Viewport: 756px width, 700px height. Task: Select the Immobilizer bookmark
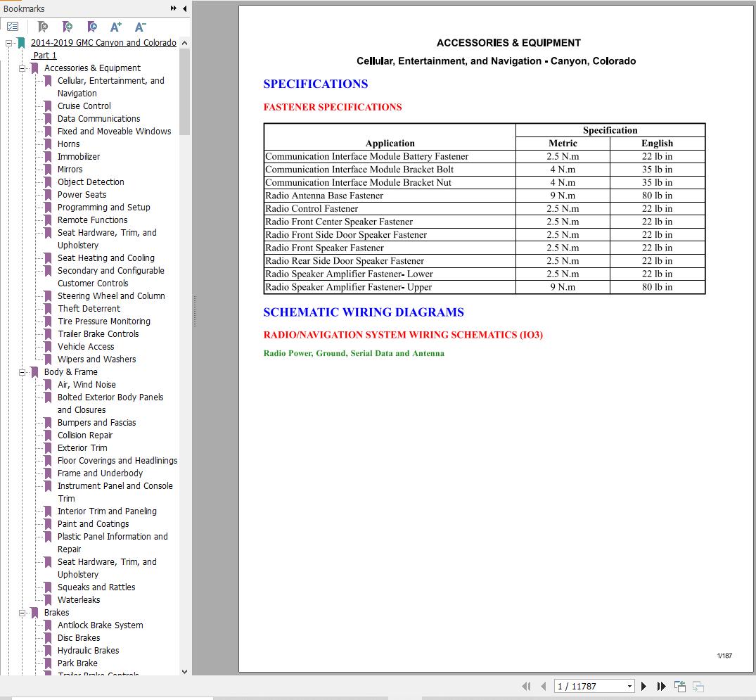(79, 157)
